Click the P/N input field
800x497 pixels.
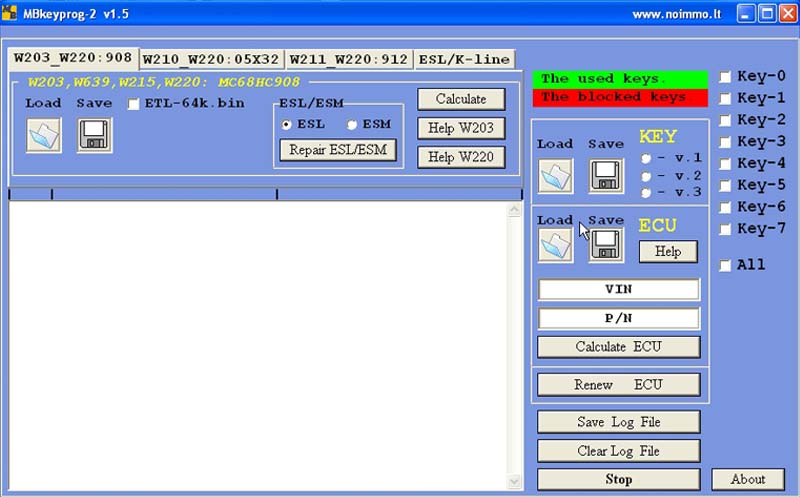click(619, 319)
